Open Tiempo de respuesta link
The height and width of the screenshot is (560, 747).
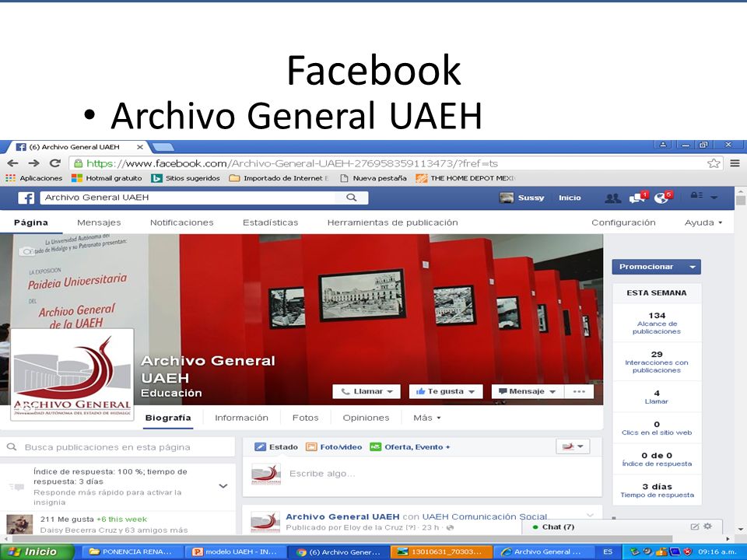(657, 495)
